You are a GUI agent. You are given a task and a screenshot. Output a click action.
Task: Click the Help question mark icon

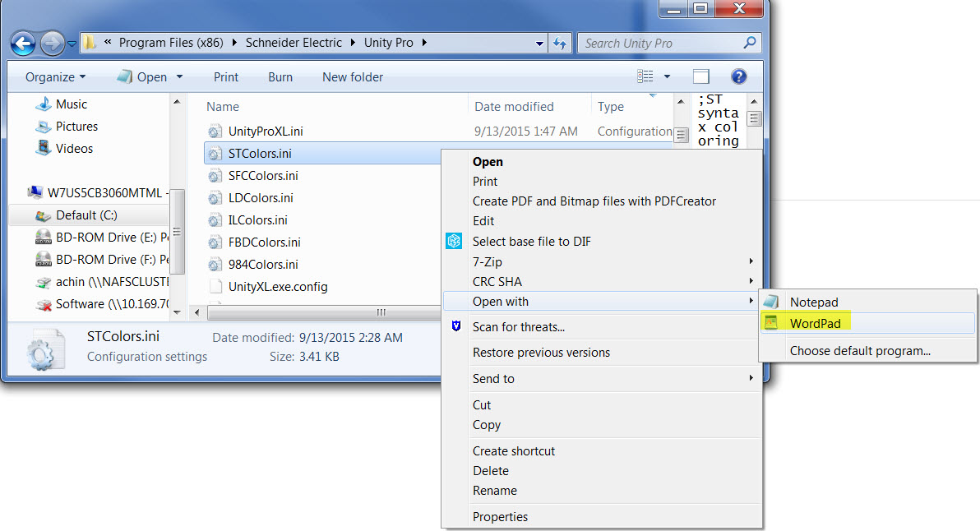739,76
